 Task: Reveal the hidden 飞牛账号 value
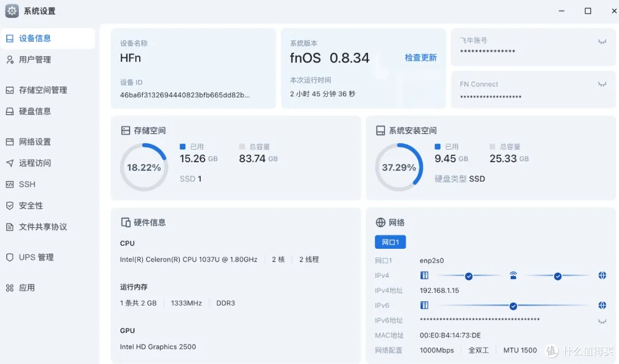(x=602, y=41)
